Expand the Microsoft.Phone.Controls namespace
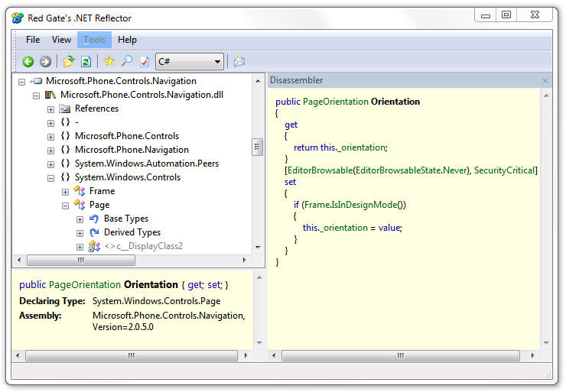 pyautogui.click(x=50, y=137)
